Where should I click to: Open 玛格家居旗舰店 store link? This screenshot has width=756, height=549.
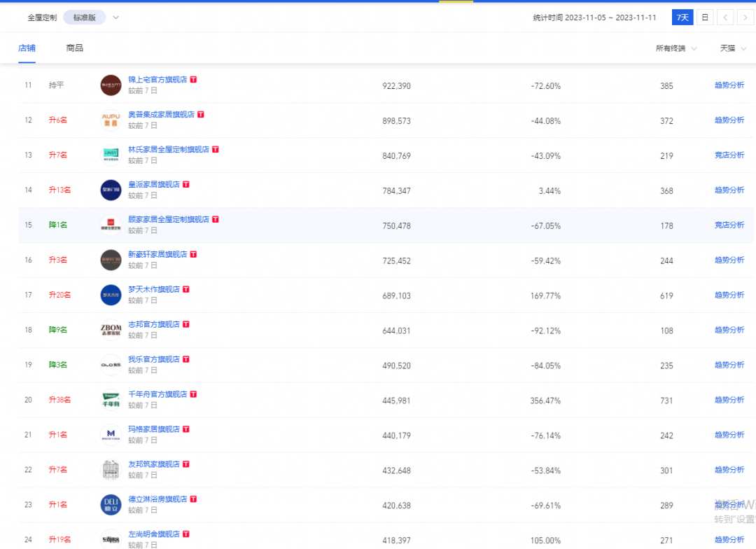(x=154, y=429)
